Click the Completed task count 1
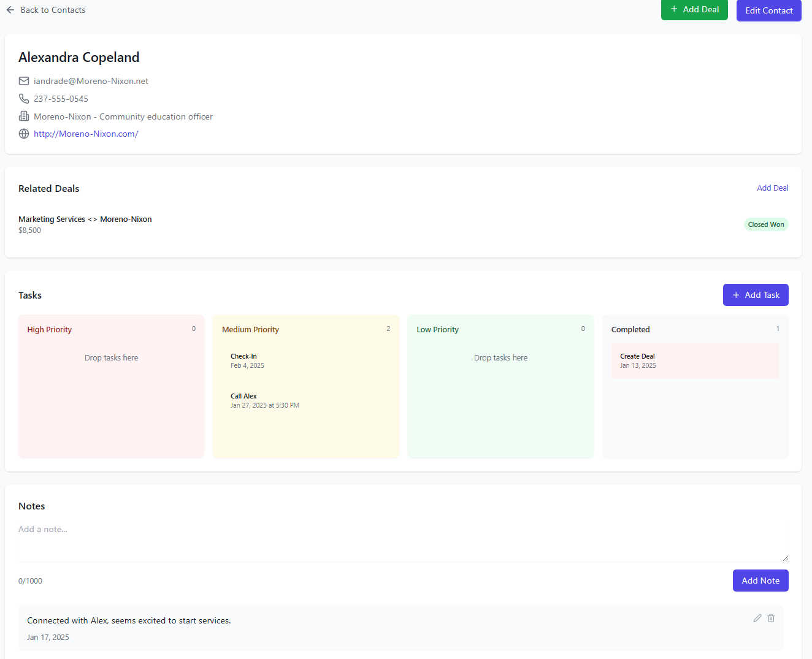 click(778, 329)
